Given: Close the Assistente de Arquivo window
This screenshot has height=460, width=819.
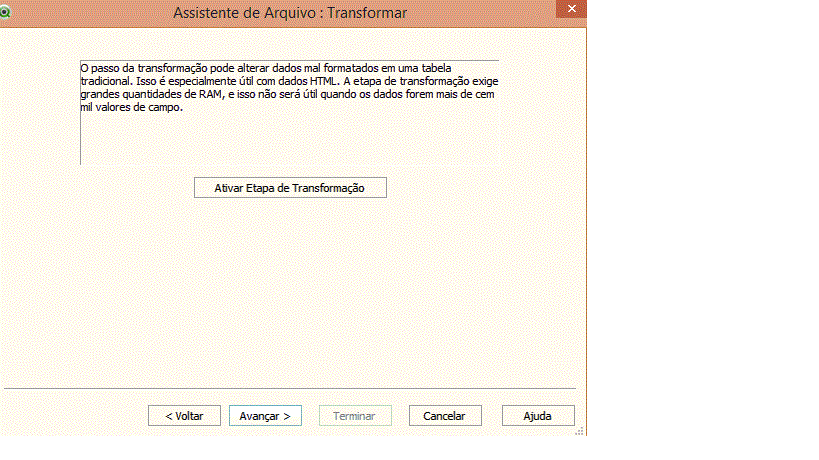Looking at the screenshot, I should [571, 9].
